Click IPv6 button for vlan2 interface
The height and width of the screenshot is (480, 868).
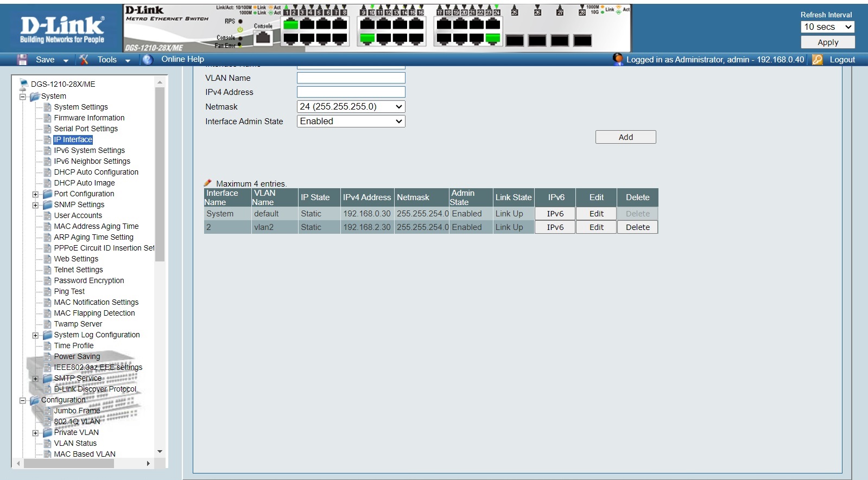(555, 227)
